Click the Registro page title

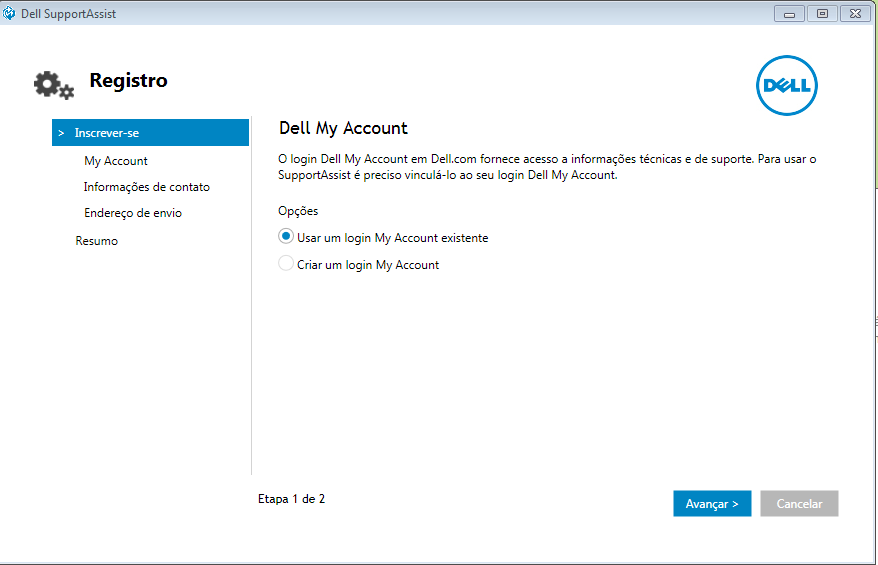[128, 81]
